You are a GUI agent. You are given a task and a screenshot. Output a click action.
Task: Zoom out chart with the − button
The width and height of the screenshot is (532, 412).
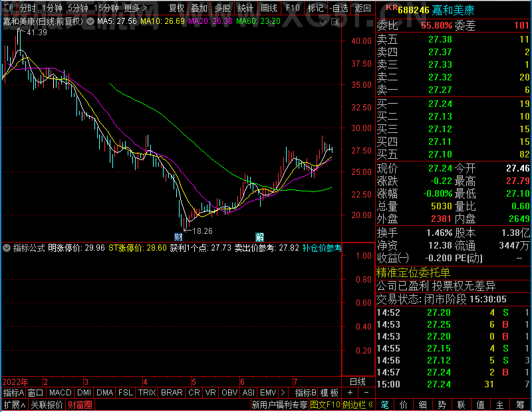pos(366,393)
